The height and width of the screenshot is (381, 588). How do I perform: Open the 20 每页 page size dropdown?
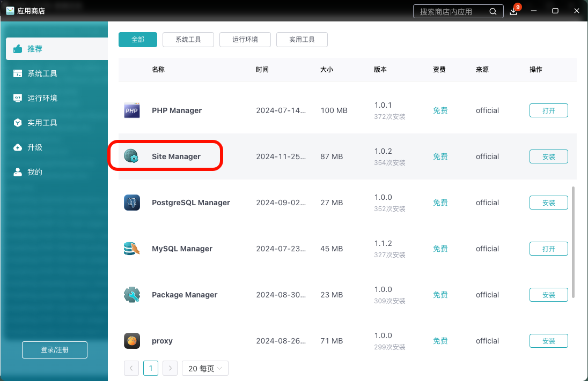pos(205,368)
